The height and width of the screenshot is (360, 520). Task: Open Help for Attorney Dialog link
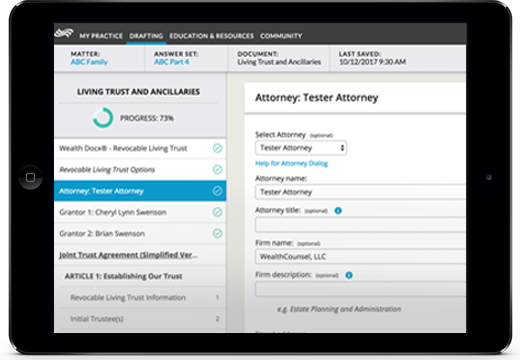tap(291, 163)
